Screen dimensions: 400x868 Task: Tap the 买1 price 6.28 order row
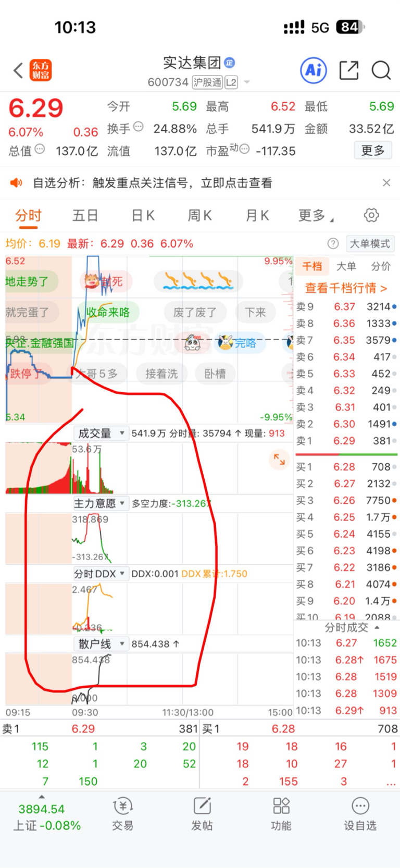pos(346,467)
